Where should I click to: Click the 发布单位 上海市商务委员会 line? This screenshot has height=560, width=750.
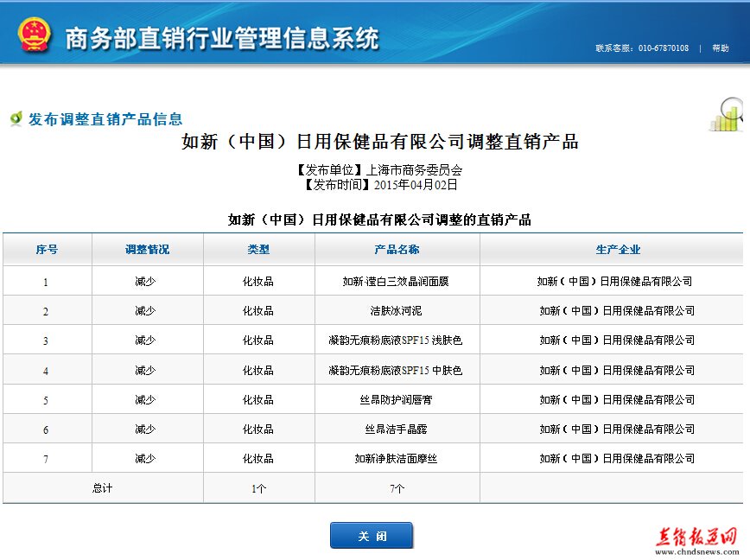379,169
